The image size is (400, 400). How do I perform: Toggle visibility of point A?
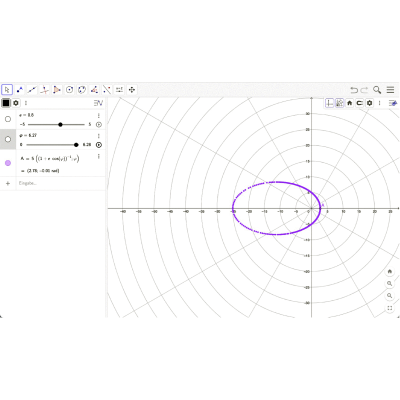click(8, 163)
